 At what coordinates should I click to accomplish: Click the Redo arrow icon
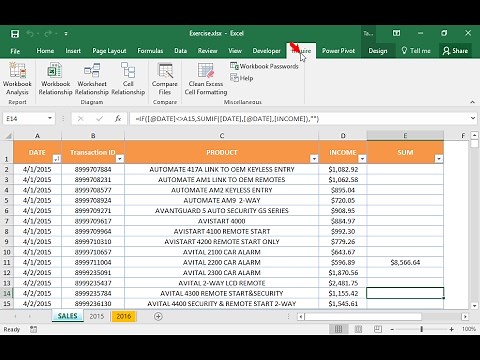(x=48, y=33)
